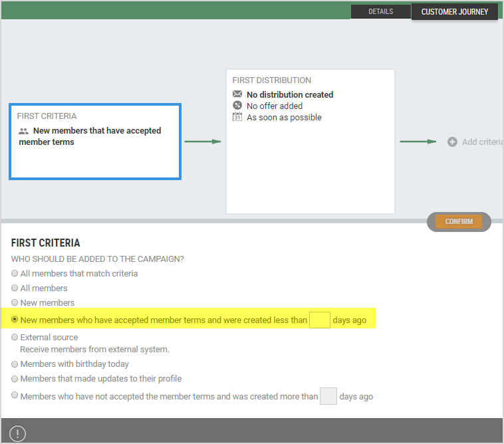The image size is (504, 444).
Task: Click the plus icon to add criteria
Action: (452, 142)
